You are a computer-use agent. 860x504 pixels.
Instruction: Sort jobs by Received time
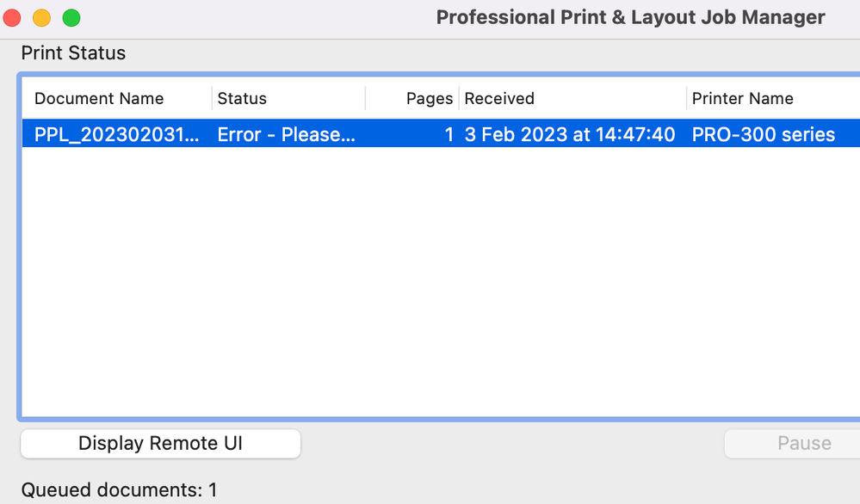pyautogui.click(x=499, y=98)
